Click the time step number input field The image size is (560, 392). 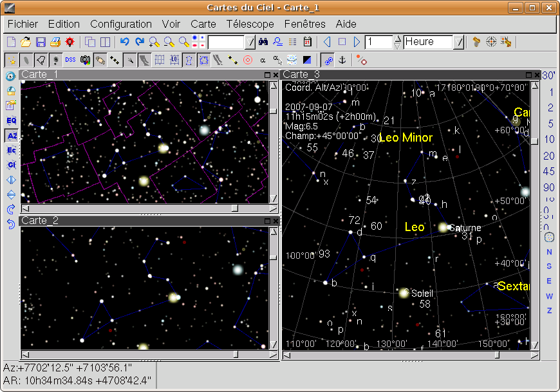pyautogui.click(x=378, y=42)
